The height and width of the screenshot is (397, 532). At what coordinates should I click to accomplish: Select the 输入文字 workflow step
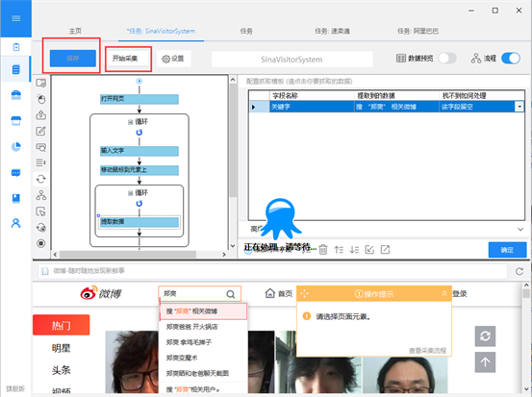tap(139, 151)
